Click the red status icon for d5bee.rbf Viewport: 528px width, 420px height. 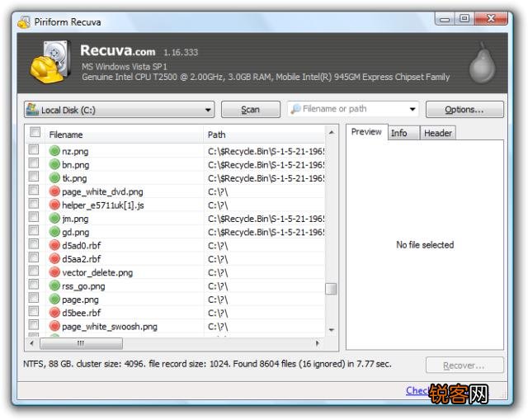click(x=54, y=313)
